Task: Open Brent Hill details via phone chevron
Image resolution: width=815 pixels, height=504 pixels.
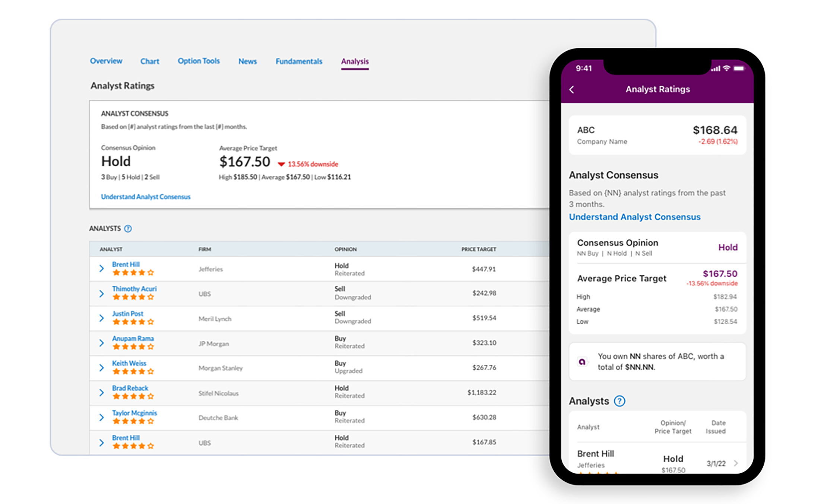Action: pos(736,463)
